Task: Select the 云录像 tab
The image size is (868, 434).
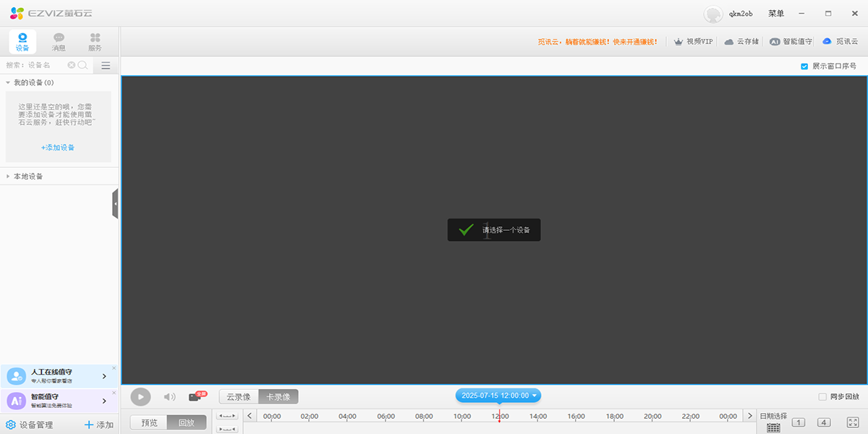Action: point(239,396)
